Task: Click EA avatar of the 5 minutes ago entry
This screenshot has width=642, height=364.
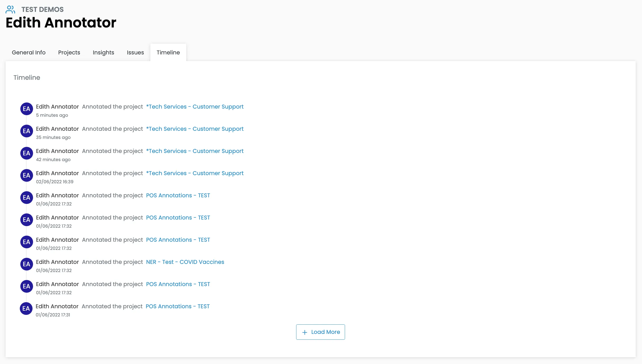Action: [27, 109]
